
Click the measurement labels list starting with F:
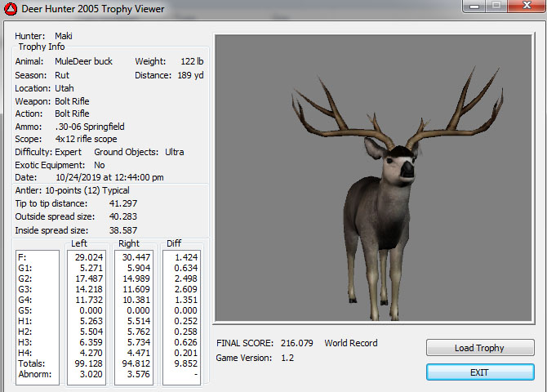click(x=37, y=317)
